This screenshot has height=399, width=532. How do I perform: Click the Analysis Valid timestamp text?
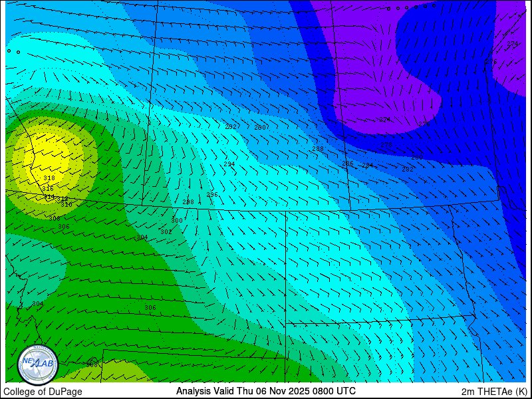[x=265, y=391]
